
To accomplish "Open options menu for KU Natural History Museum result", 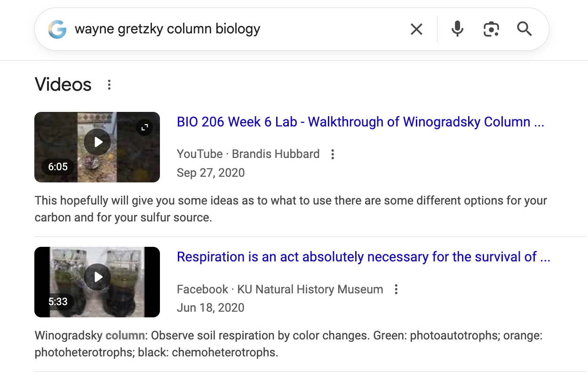I will coord(396,289).
